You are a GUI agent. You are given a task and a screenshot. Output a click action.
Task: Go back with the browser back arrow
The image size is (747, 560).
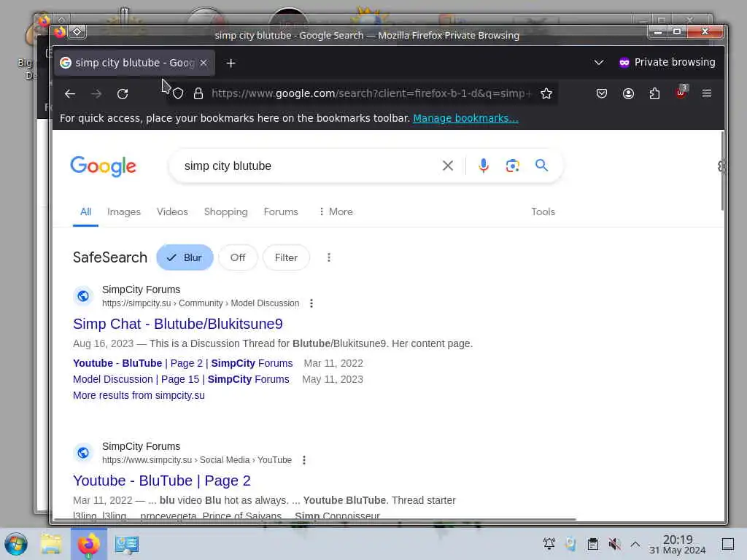tap(70, 94)
